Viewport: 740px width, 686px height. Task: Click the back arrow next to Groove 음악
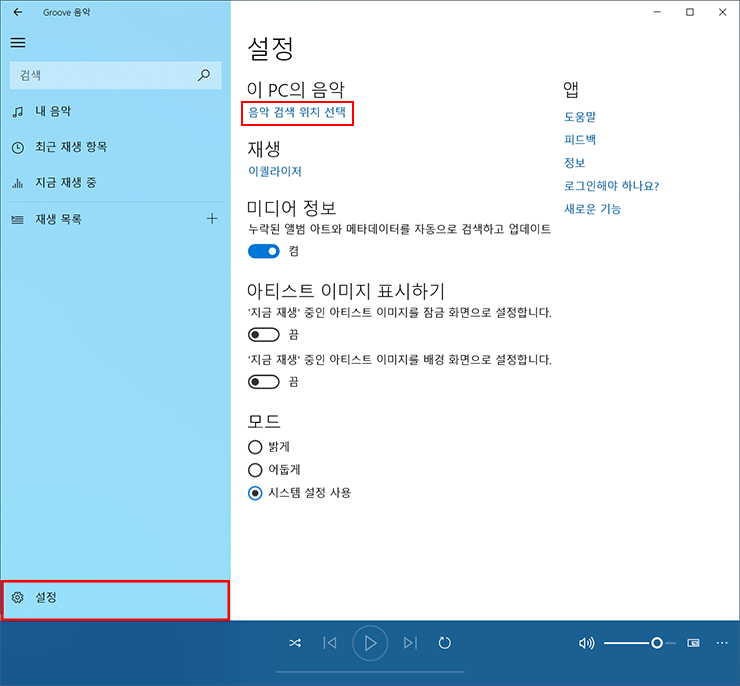coord(18,12)
